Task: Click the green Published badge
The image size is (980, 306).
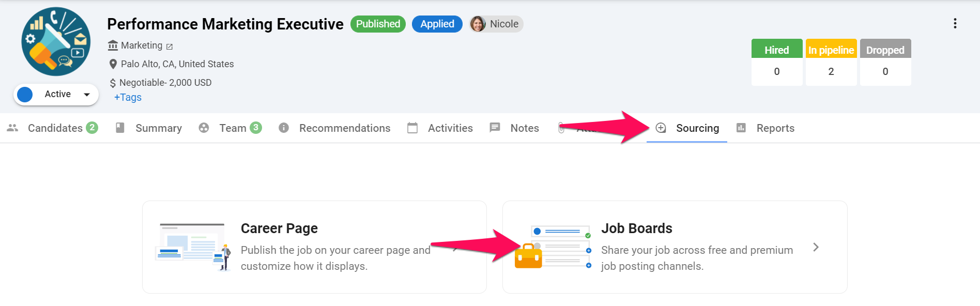Action: tap(378, 24)
